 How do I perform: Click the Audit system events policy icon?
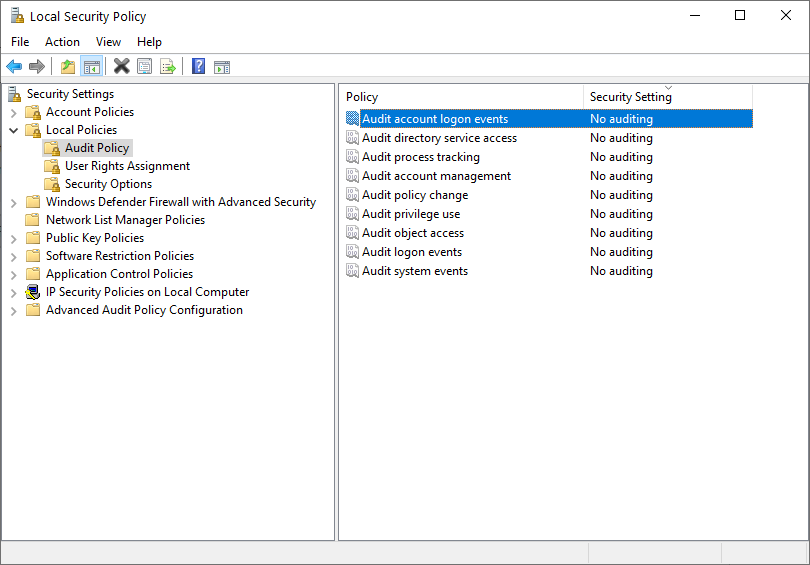352,271
